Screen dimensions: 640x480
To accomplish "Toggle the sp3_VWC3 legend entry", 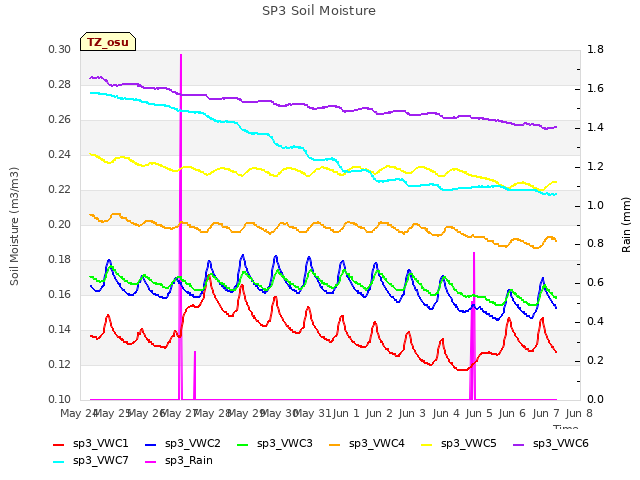I will pyautogui.click(x=275, y=444).
